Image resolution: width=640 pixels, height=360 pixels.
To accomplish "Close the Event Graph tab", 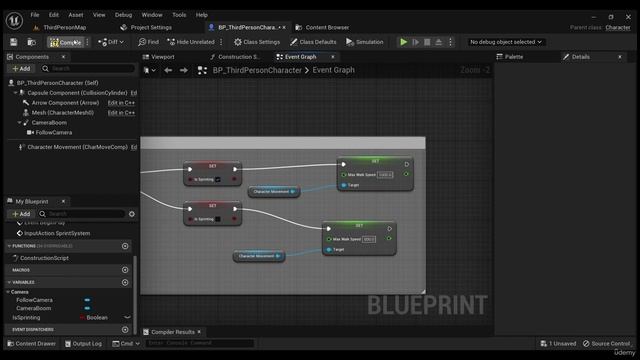I will (x=333, y=57).
